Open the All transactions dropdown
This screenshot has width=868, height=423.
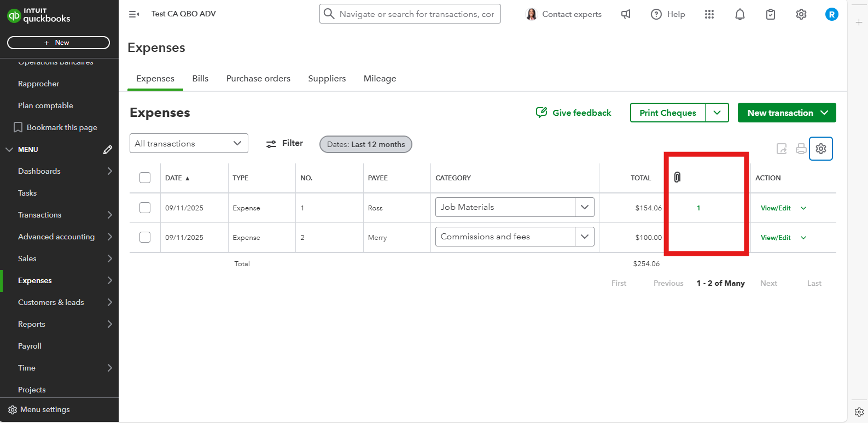[189, 143]
